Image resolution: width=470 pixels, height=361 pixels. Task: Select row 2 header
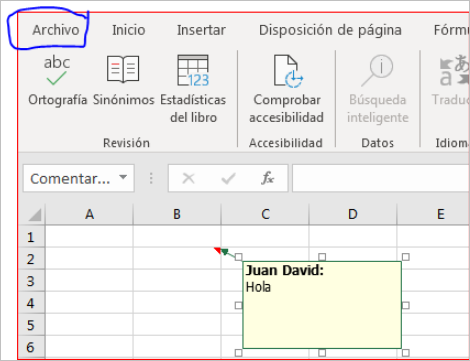pyautogui.click(x=31, y=259)
